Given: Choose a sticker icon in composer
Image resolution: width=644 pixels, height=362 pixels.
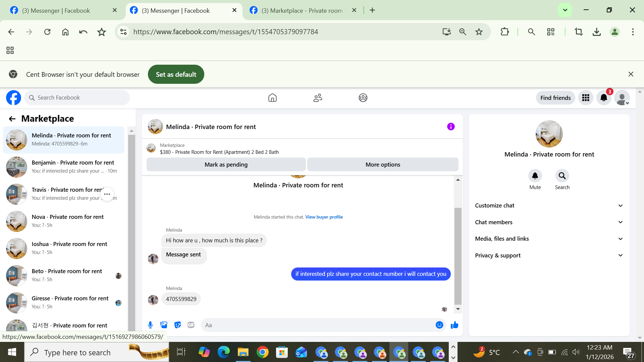Looking at the screenshot, I should [x=177, y=325].
